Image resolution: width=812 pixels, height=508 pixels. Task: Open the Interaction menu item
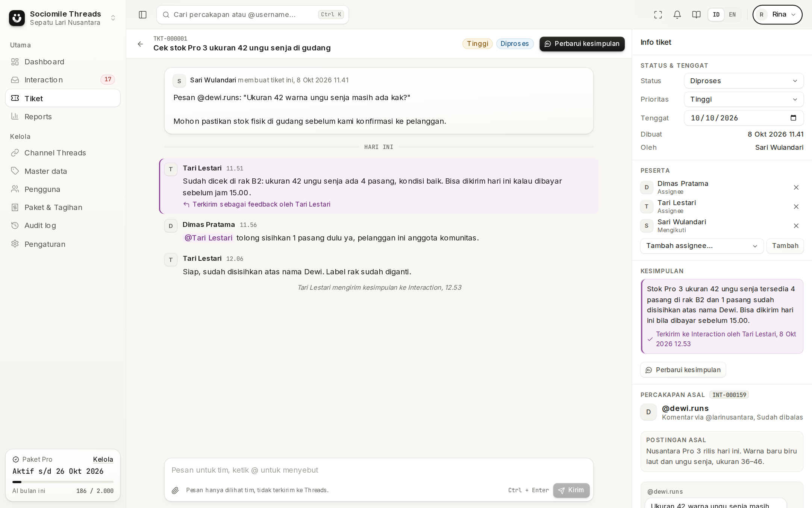63,80
